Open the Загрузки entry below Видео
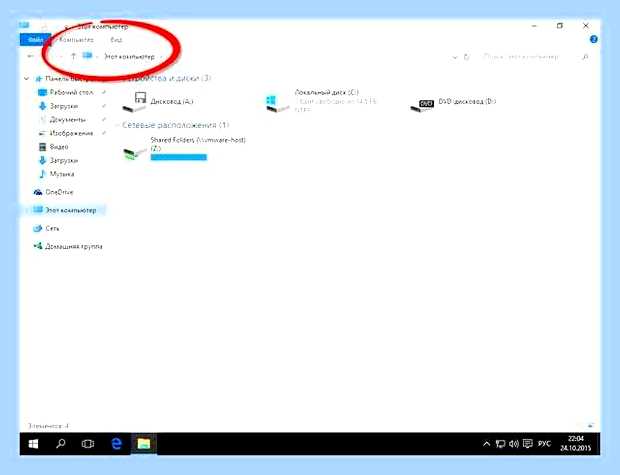 point(64,160)
